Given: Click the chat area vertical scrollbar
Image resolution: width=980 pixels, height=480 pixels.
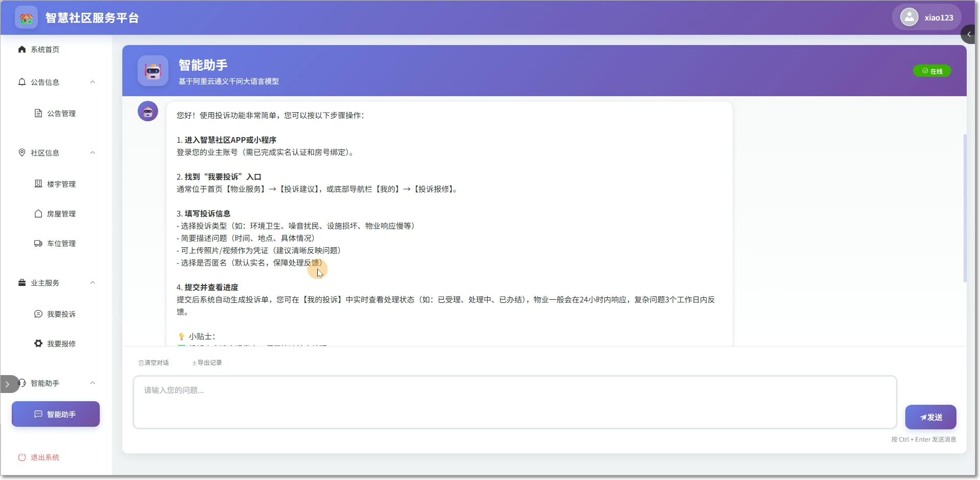Looking at the screenshot, I should click(965, 208).
